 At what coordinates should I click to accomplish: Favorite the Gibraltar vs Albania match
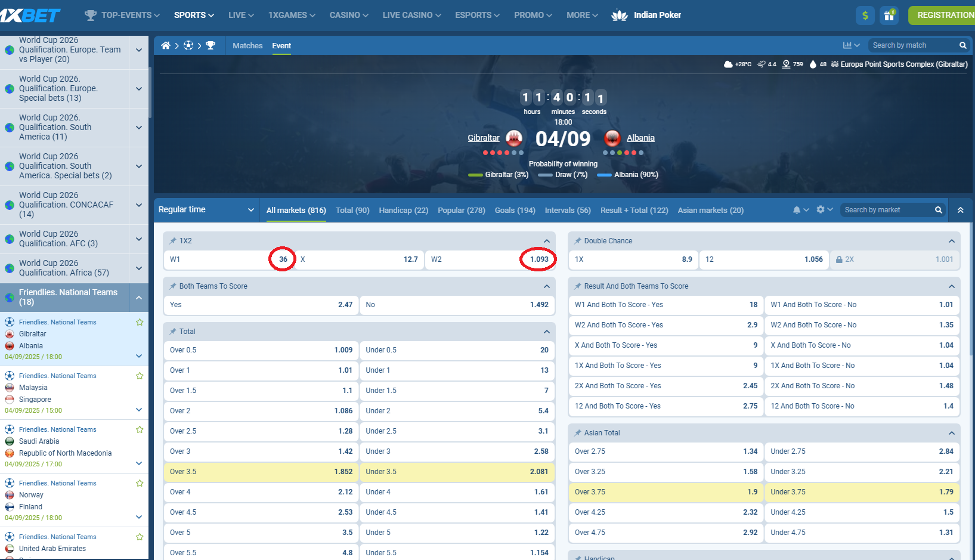pos(140,322)
